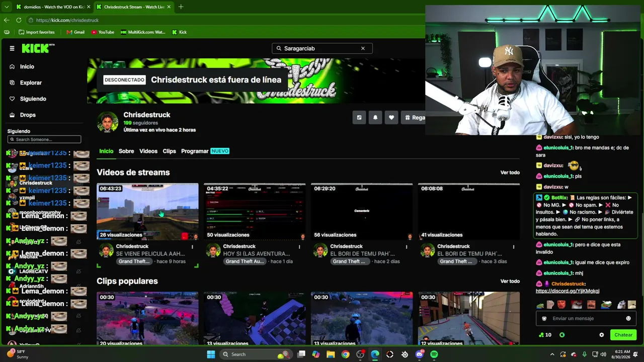The width and height of the screenshot is (644, 362).
Task: Click Ver todo for Clips populares
Action: [510, 281]
